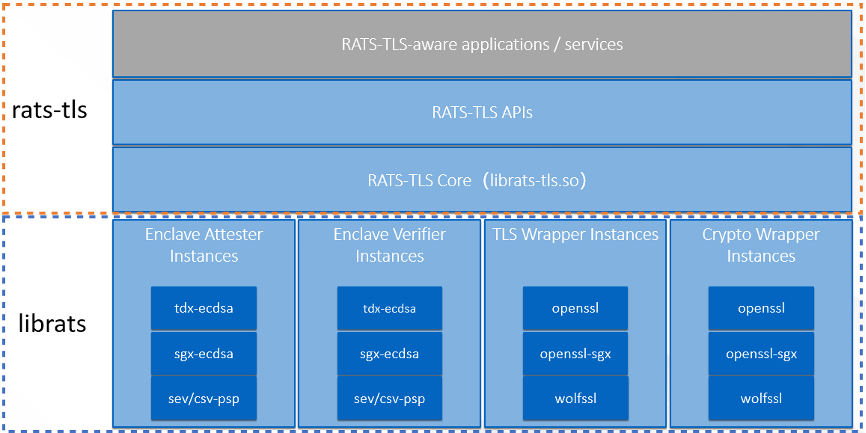Click the Crypto Wrapper Instances heading
866x433 pixels.
pyautogui.click(x=761, y=245)
